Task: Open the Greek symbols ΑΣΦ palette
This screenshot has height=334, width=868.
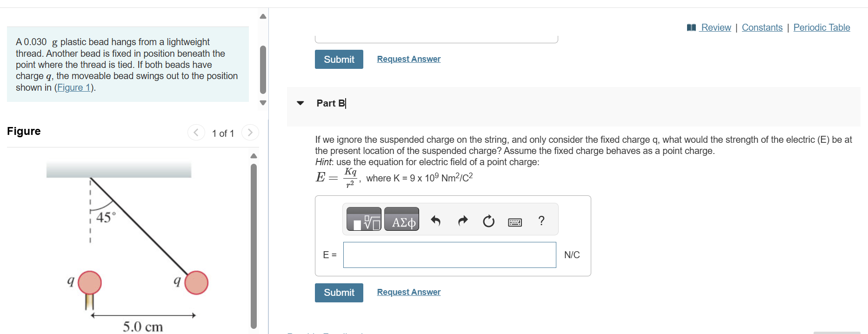Action: click(x=401, y=219)
